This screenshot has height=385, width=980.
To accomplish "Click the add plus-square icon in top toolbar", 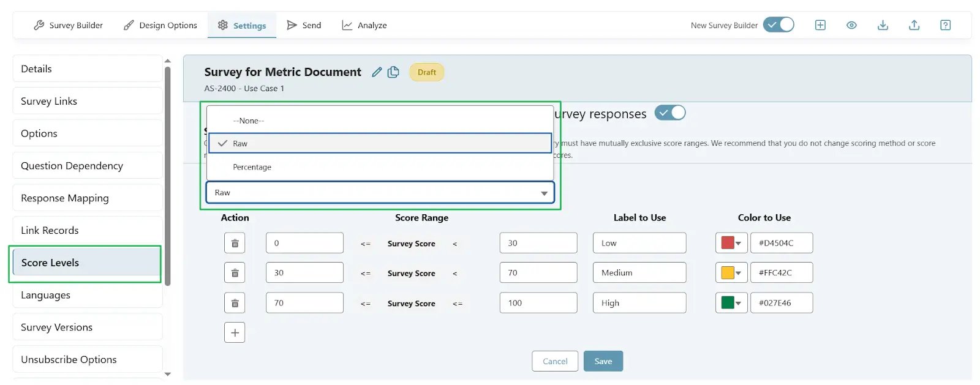I will click(820, 25).
